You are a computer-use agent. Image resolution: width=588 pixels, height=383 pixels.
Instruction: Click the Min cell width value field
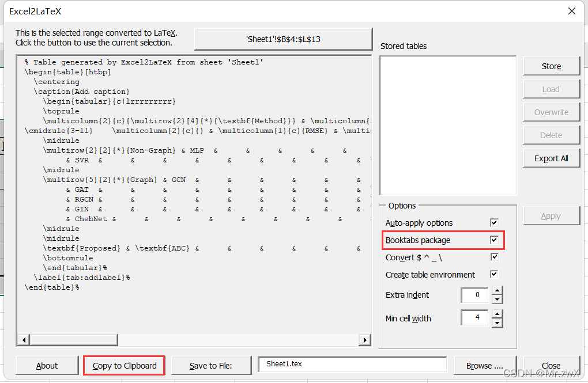pos(475,318)
